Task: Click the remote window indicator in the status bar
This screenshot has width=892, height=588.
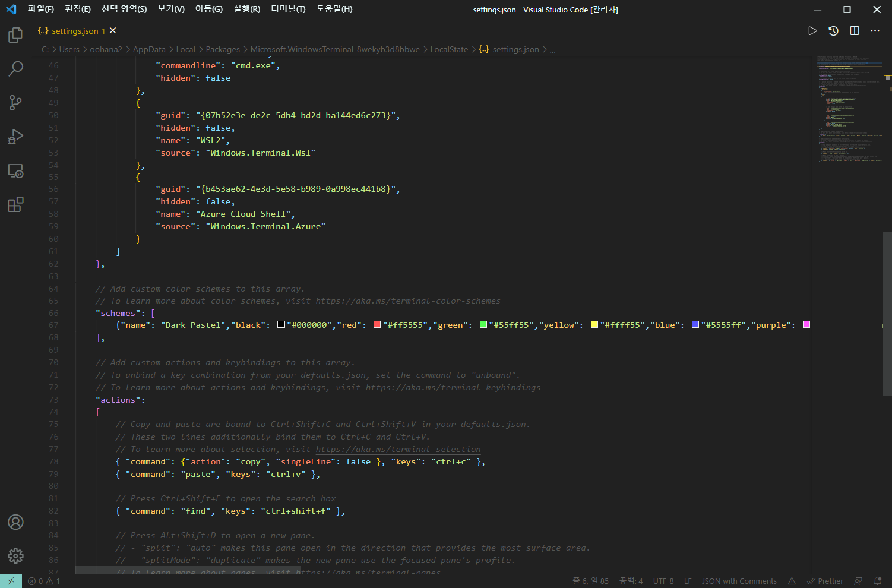Action: click(11, 581)
